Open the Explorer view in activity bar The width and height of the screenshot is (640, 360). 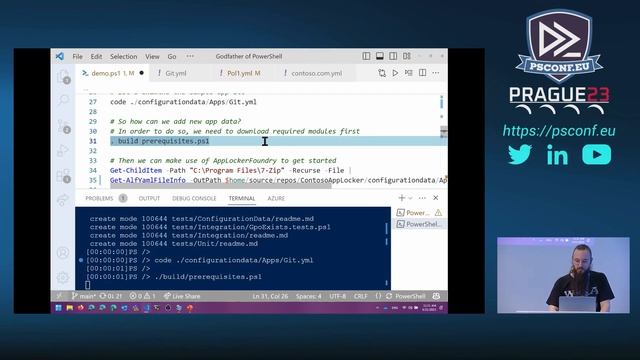coord(63,77)
